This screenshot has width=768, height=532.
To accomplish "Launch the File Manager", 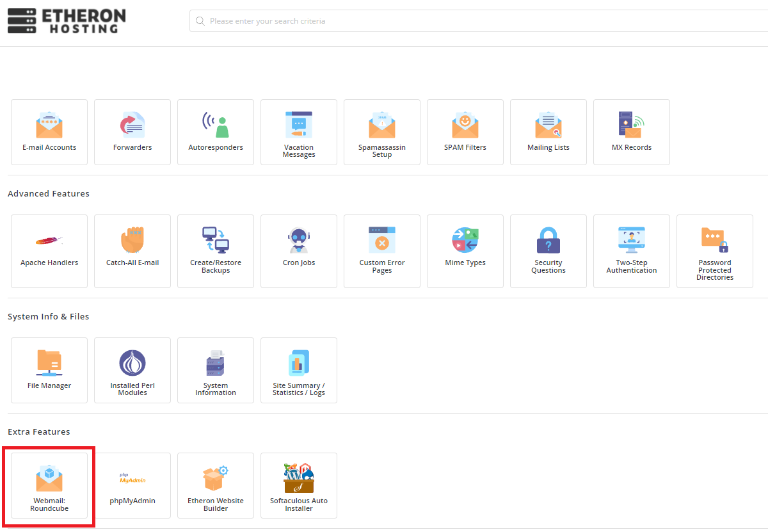I will (x=49, y=370).
